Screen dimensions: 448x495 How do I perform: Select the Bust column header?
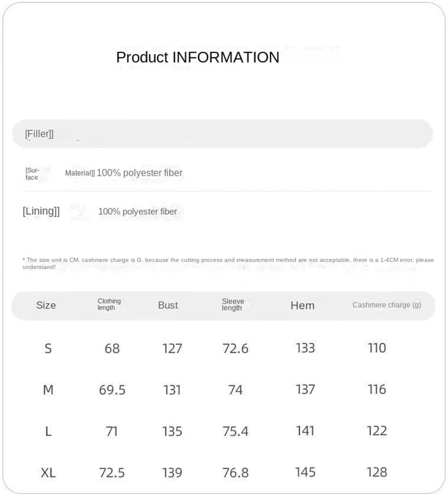(168, 305)
